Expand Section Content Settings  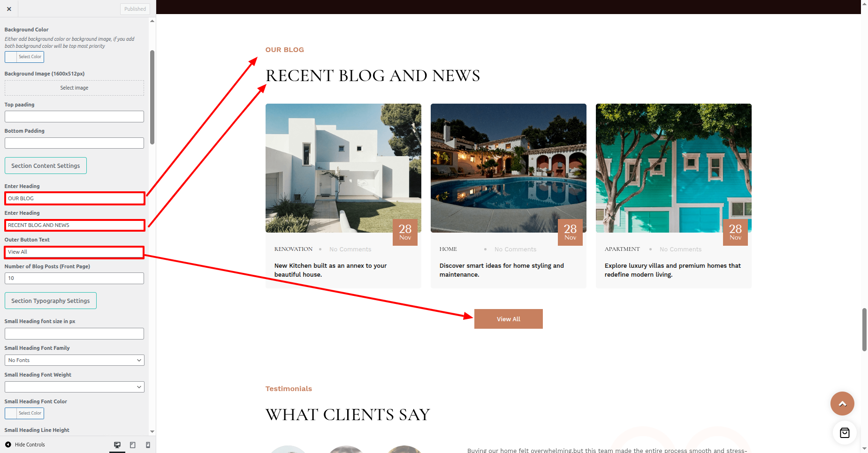46,166
